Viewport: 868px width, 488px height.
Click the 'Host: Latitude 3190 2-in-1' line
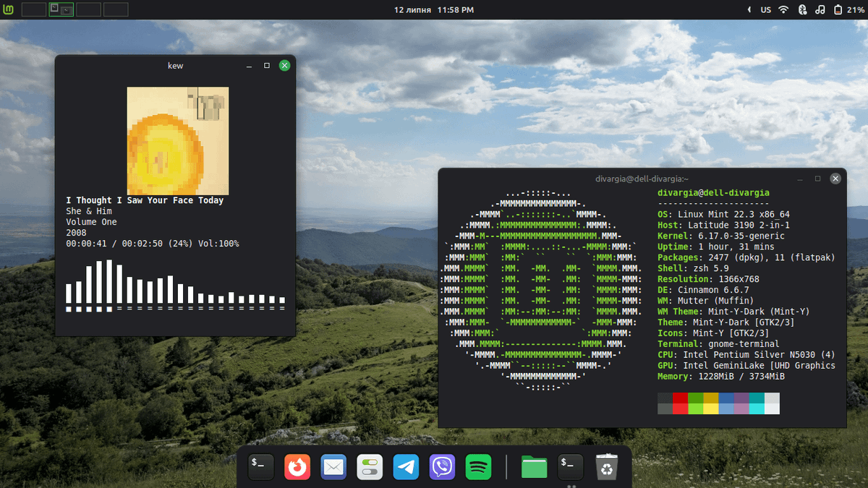[x=723, y=225]
